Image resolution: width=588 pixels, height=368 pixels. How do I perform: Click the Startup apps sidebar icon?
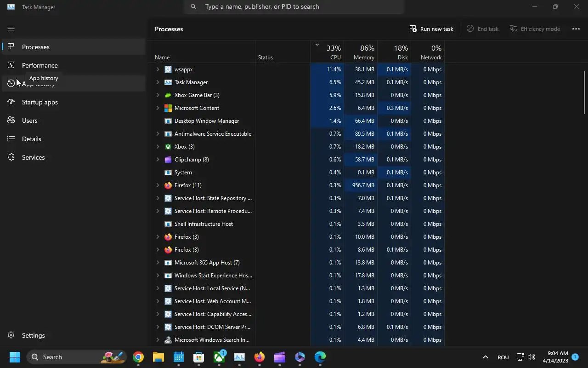pos(11,102)
